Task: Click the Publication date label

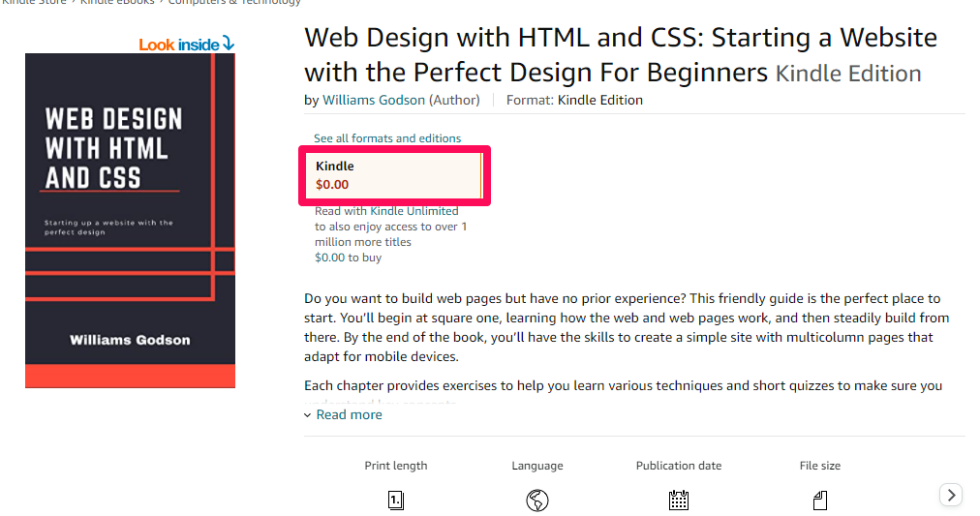Action: [x=679, y=466]
